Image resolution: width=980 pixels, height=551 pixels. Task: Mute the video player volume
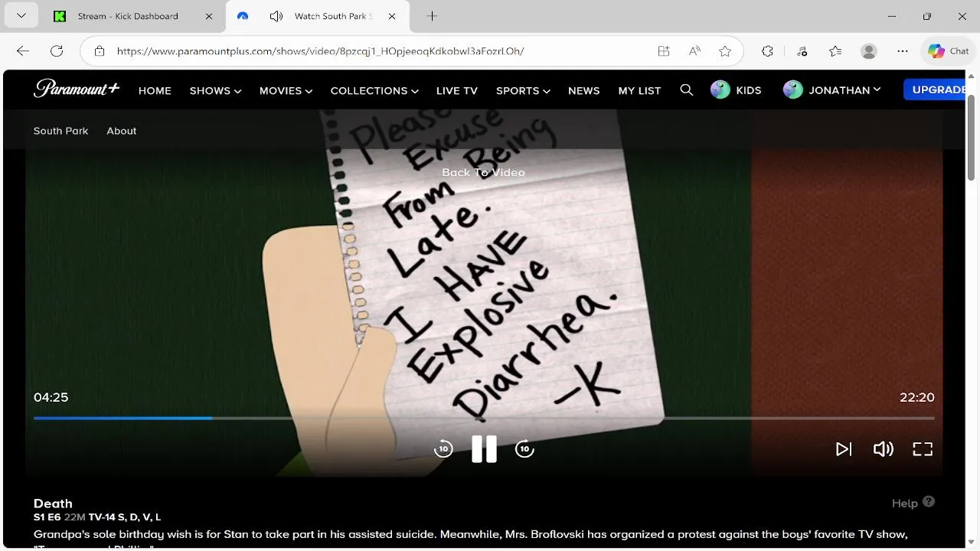(x=883, y=449)
